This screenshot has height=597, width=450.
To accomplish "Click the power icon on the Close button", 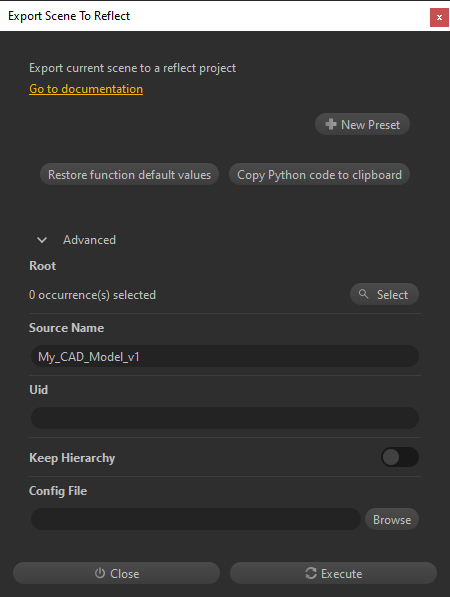I will [x=100, y=573].
